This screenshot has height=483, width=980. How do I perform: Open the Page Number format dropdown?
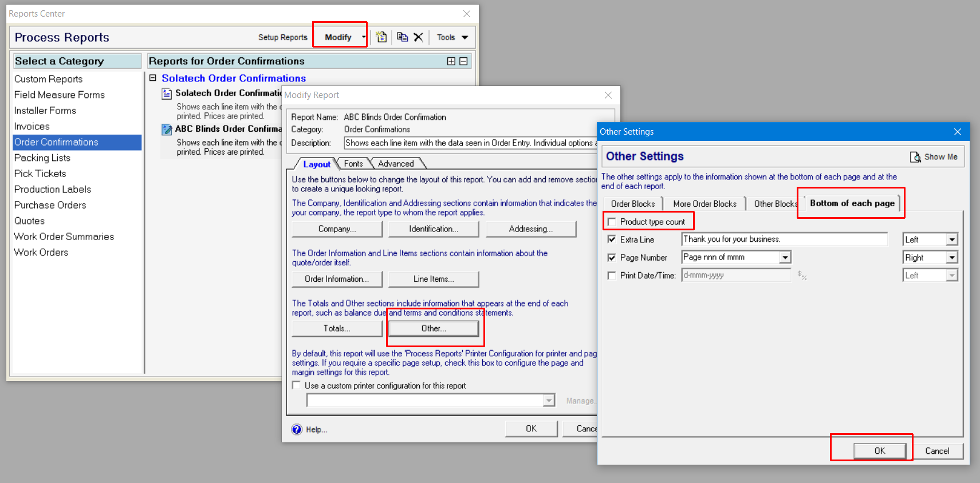[785, 258]
